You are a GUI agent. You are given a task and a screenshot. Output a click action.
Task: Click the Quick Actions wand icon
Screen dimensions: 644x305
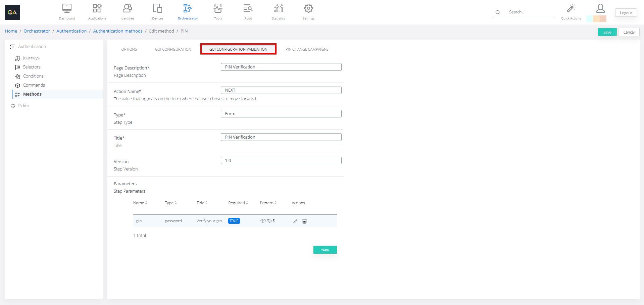[571, 8]
